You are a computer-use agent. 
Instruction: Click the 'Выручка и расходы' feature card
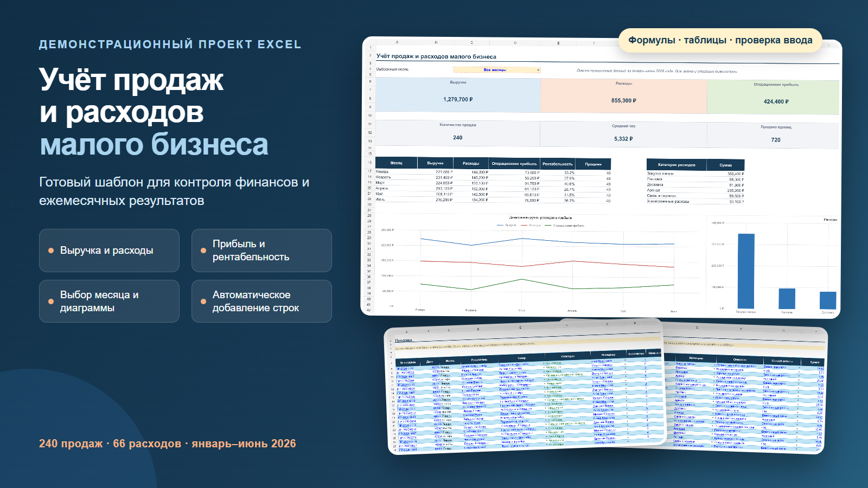pyautogui.click(x=109, y=251)
